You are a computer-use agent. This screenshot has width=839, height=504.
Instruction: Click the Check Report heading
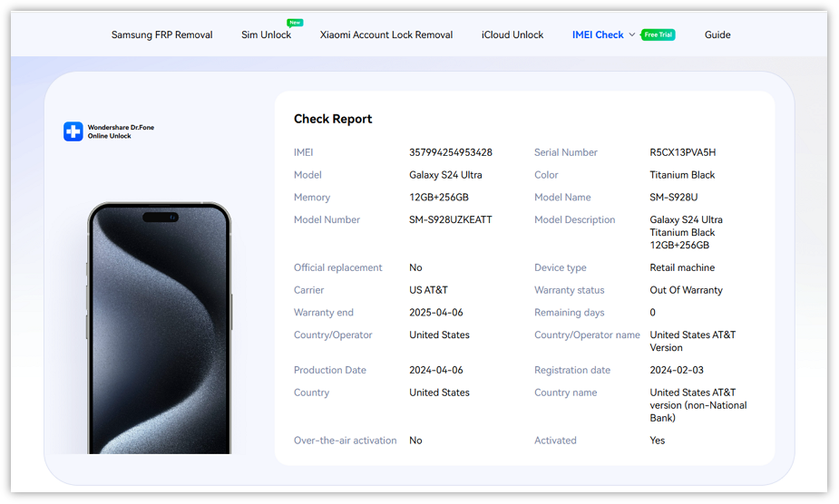coord(333,119)
